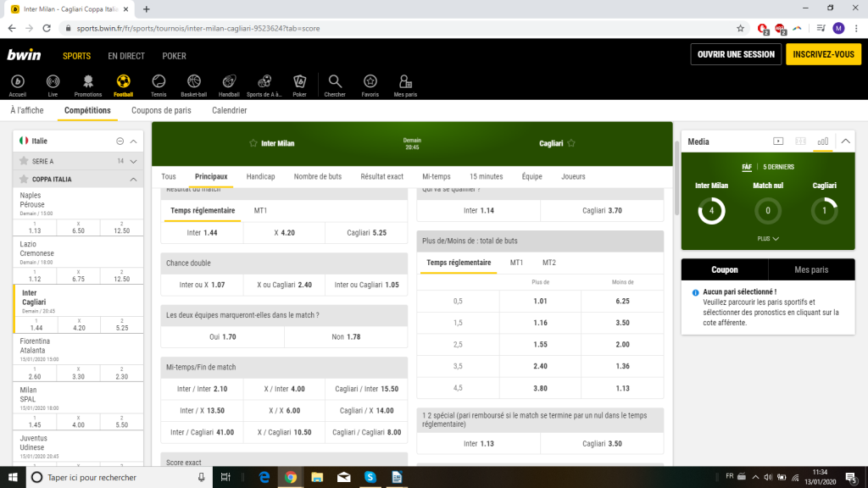The width and height of the screenshot is (868, 488).
Task: Click the browser address bar
Action: [x=398, y=28]
